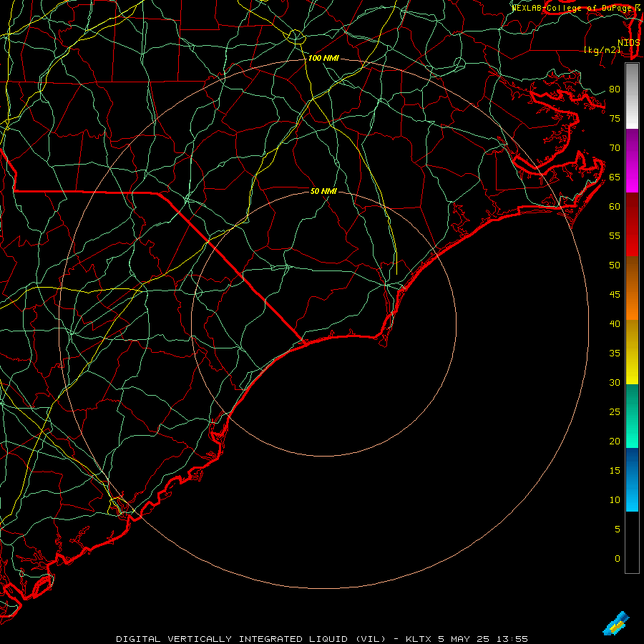The width and height of the screenshot is (644, 644).
Task: Click the 'DIGITAL VERTICALLY INTEGRATED LIQUID (VIL)' caption
Action: click(x=250, y=639)
